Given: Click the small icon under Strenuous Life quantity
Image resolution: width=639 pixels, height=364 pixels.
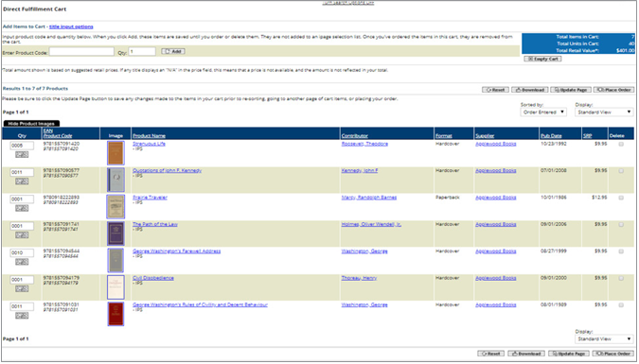Looking at the screenshot, I should (22, 154).
